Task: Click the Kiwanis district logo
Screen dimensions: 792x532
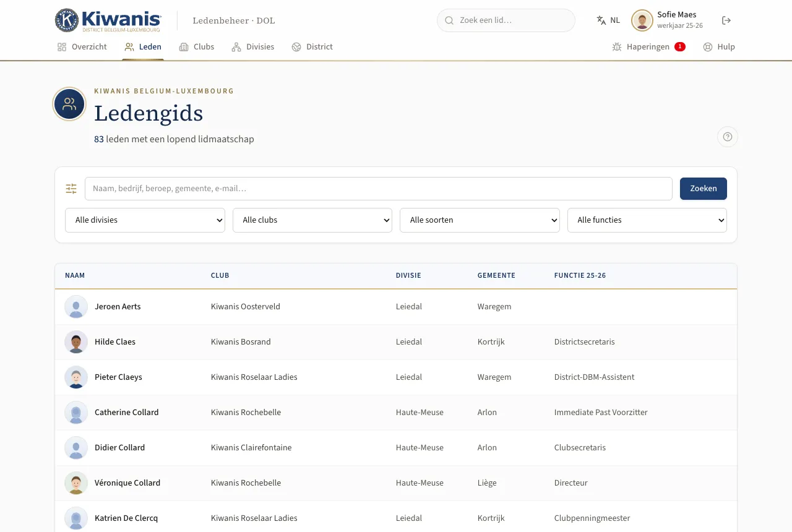Action: [x=108, y=20]
